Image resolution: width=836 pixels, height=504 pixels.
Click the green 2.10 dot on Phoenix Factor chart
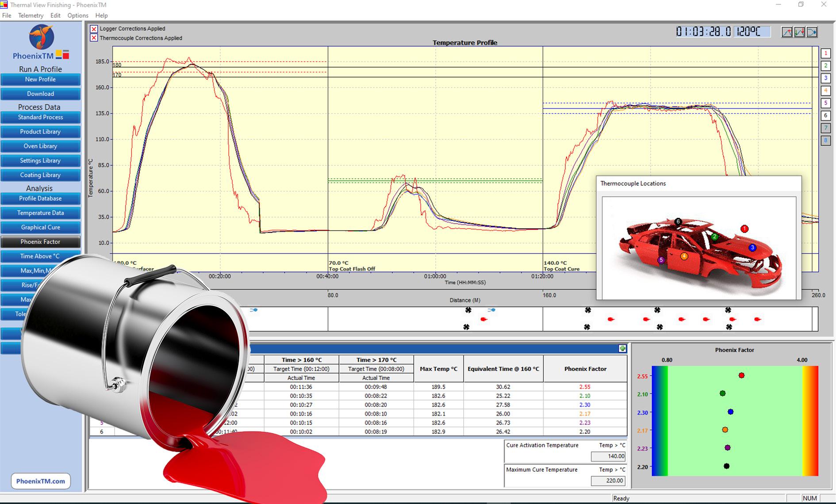723,393
